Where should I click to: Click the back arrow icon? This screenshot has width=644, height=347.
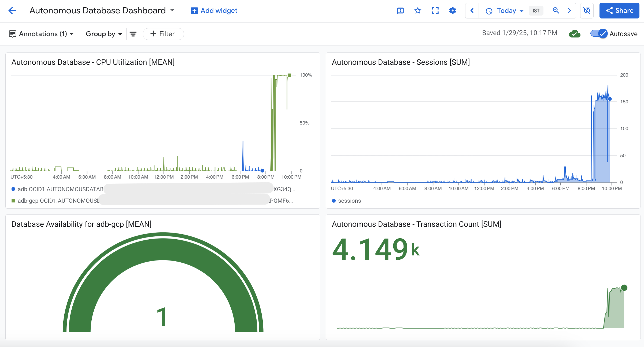(12, 11)
